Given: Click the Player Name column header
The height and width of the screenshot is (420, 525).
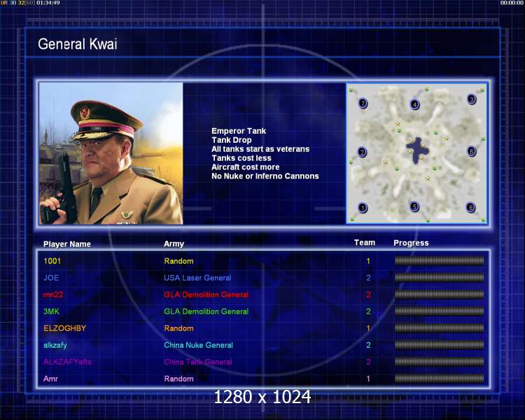Looking at the screenshot, I should tap(67, 244).
